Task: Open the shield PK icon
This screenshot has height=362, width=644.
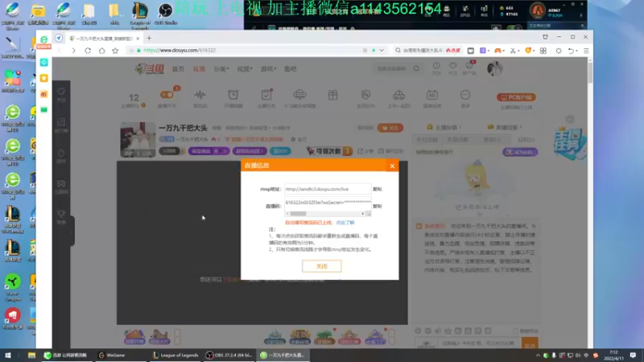Action: point(365,95)
